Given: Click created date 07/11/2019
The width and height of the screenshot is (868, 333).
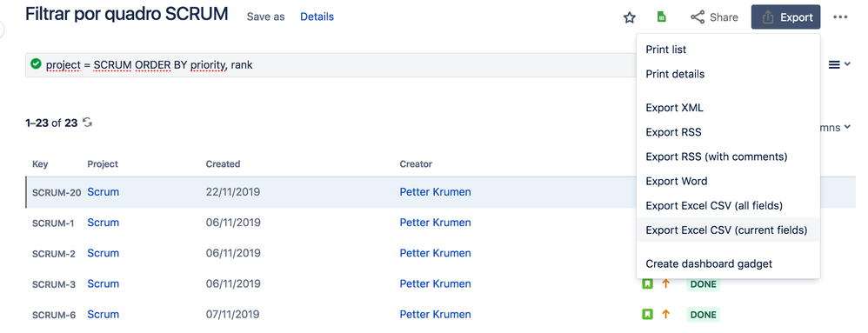Looking at the screenshot, I should pyautogui.click(x=232, y=314).
